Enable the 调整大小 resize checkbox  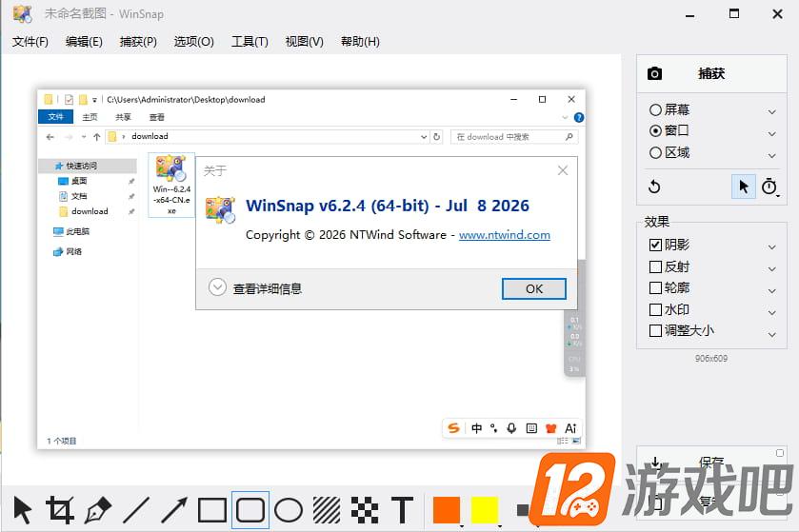(x=655, y=331)
